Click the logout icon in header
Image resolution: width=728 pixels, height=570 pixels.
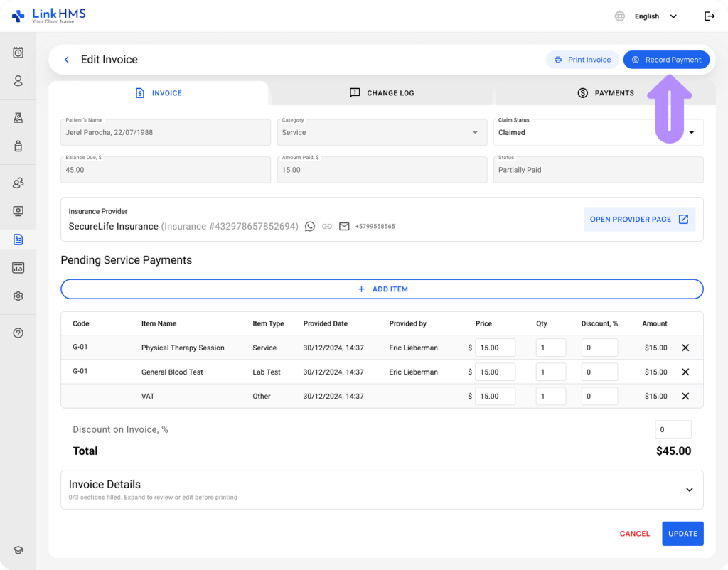[710, 16]
